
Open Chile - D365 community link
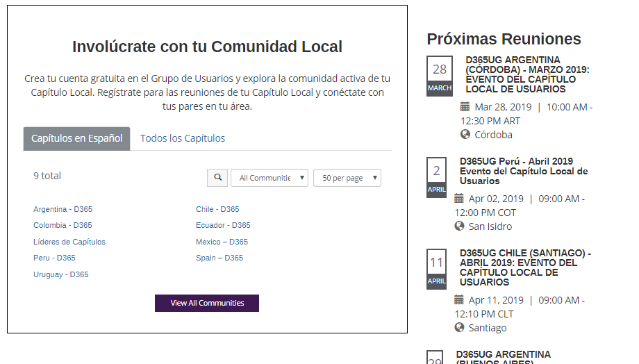pos(217,209)
